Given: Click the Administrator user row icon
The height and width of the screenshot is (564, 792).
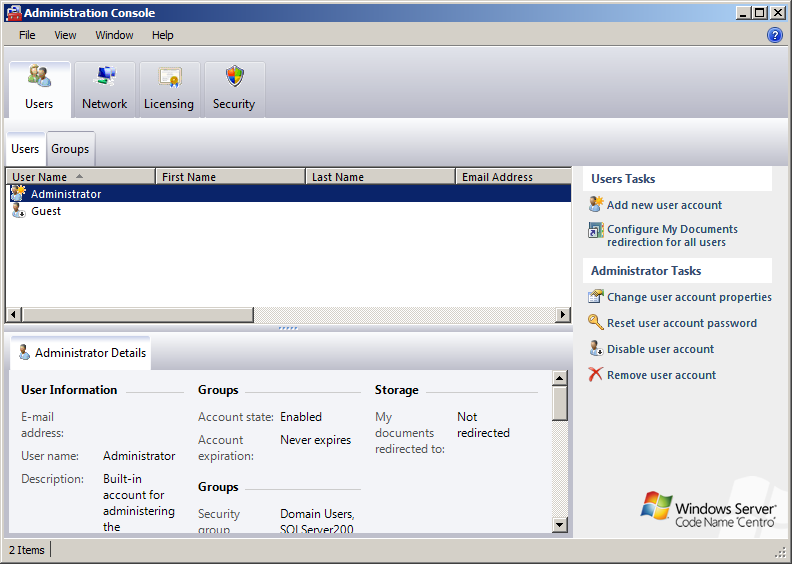Looking at the screenshot, I should tap(18, 193).
